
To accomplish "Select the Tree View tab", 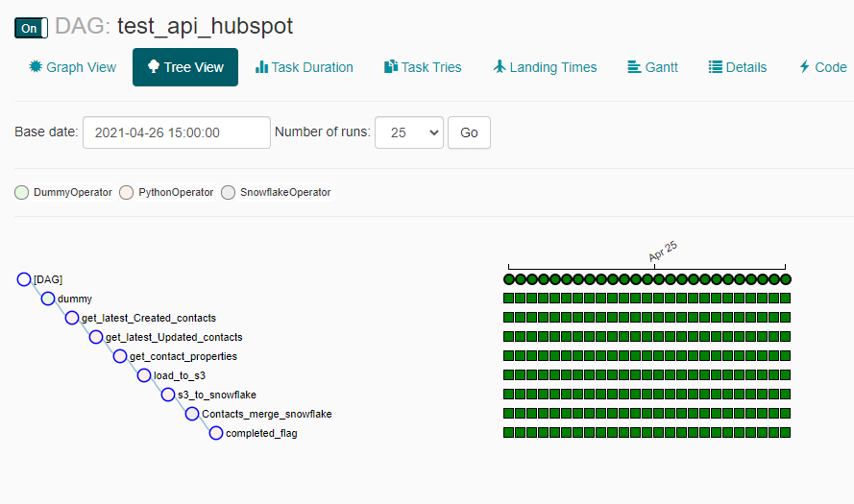I will point(185,67).
